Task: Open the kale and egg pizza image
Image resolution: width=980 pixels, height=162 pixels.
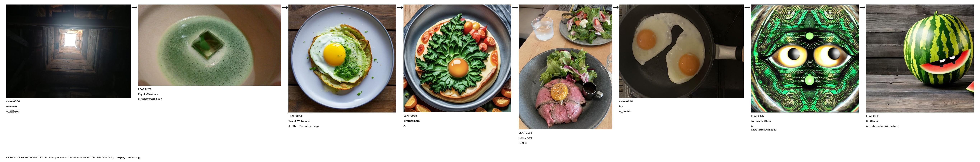Action: 457,58
